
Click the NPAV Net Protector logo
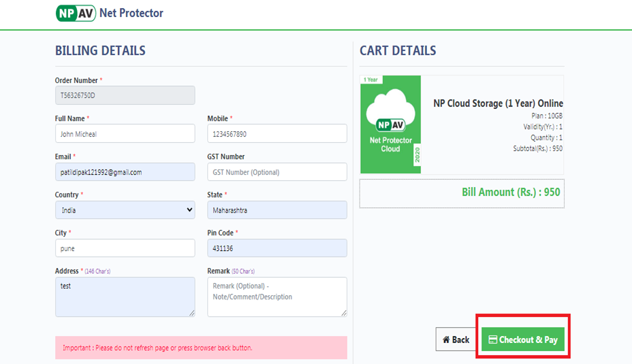point(109,13)
